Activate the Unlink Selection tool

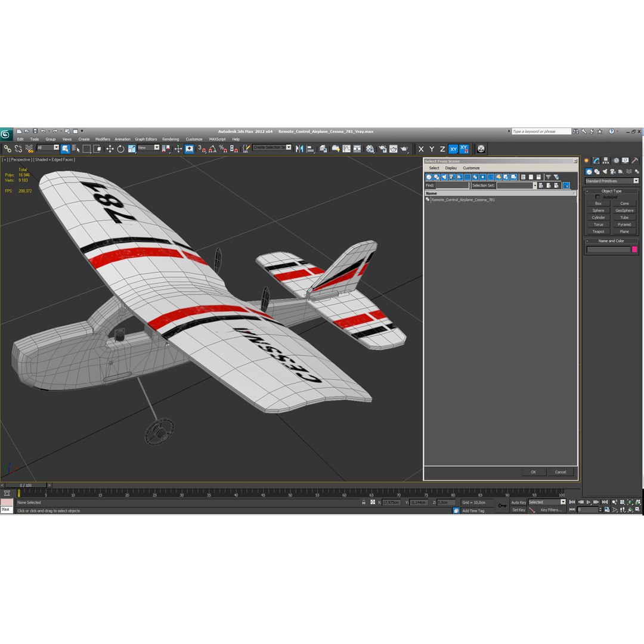click(18, 148)
